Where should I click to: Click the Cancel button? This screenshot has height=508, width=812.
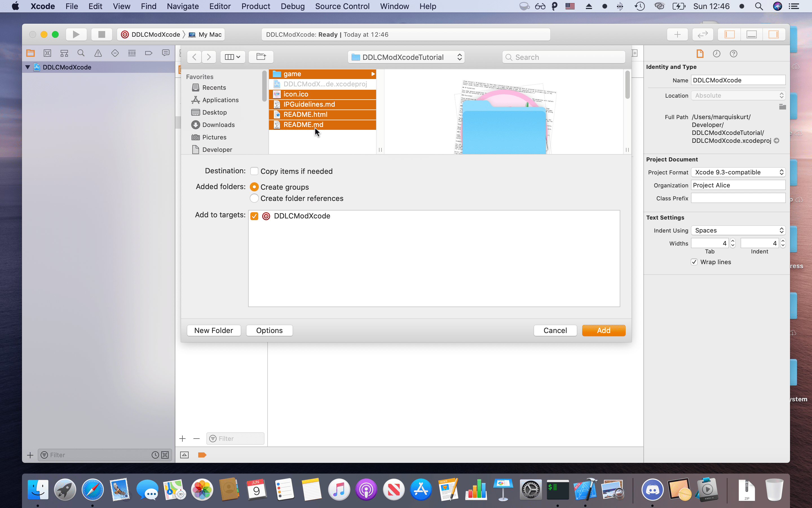click(x=555, y=330)
